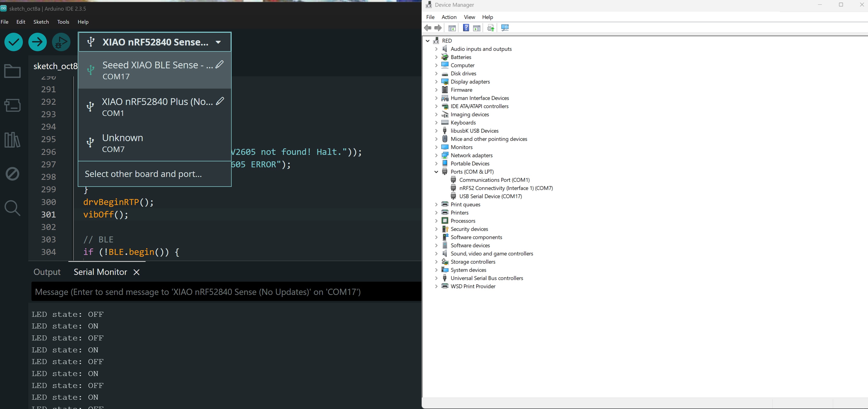The image size is (868, 409).
Task: Open the Boards Manager sidebar icon
Action: 12,105
